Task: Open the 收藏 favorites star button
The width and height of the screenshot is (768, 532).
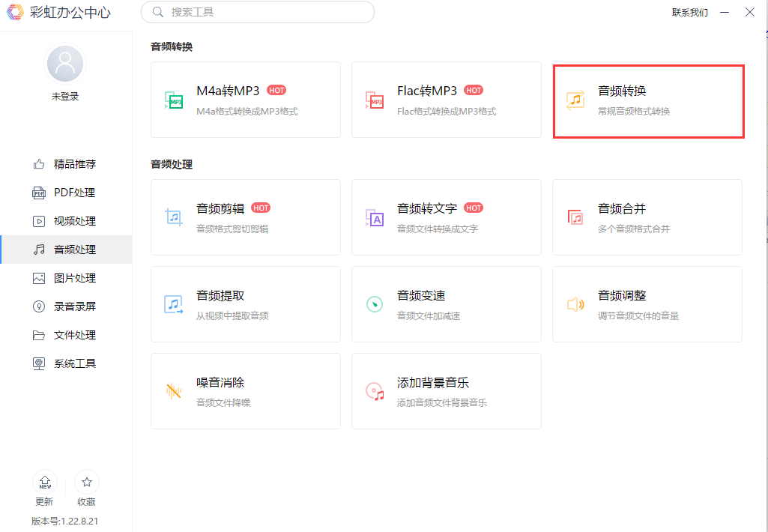Action: pyautogui.click(x=87, y=489)
